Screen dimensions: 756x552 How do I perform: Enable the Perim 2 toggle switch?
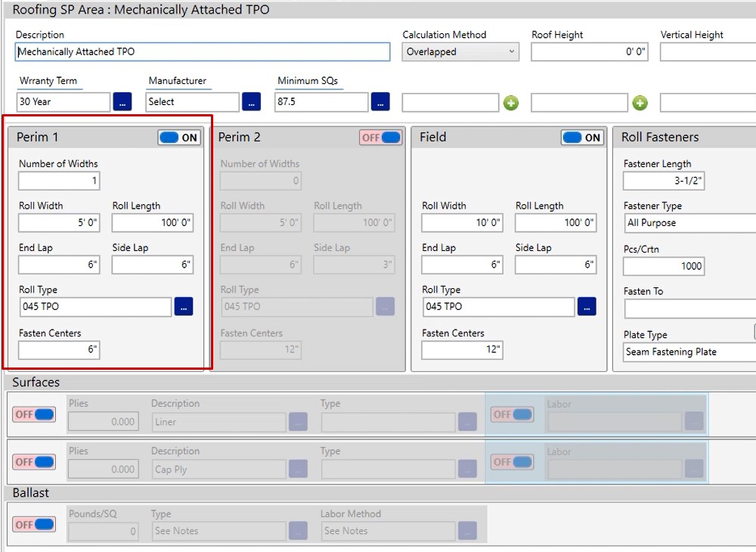pos(380,138)
